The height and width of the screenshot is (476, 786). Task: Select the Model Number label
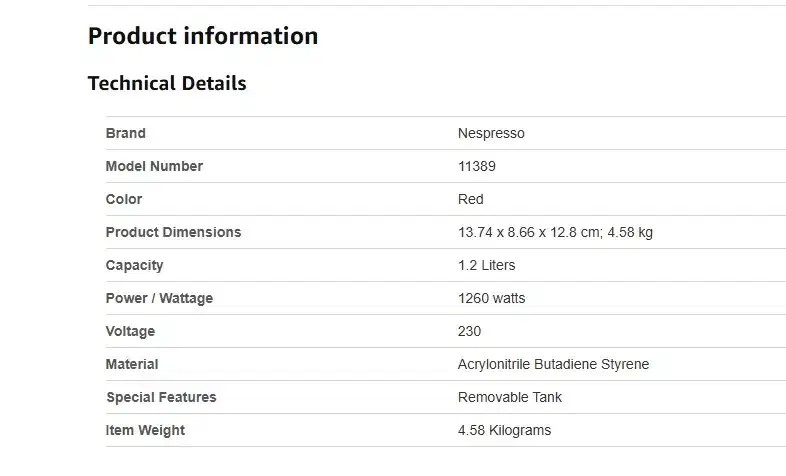pos(154,166)
